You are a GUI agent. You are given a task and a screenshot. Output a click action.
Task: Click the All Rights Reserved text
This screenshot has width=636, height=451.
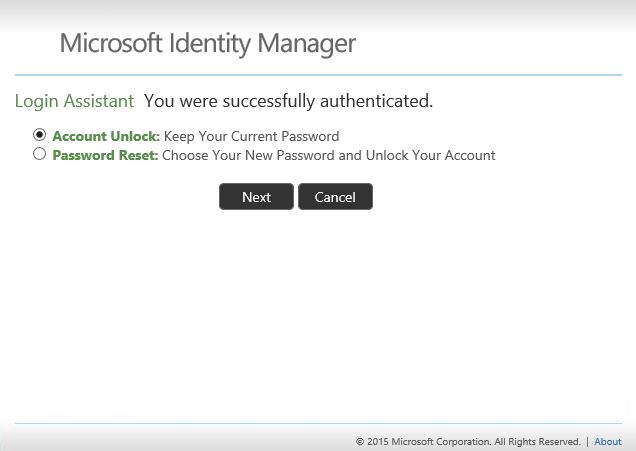click(537, 441)
